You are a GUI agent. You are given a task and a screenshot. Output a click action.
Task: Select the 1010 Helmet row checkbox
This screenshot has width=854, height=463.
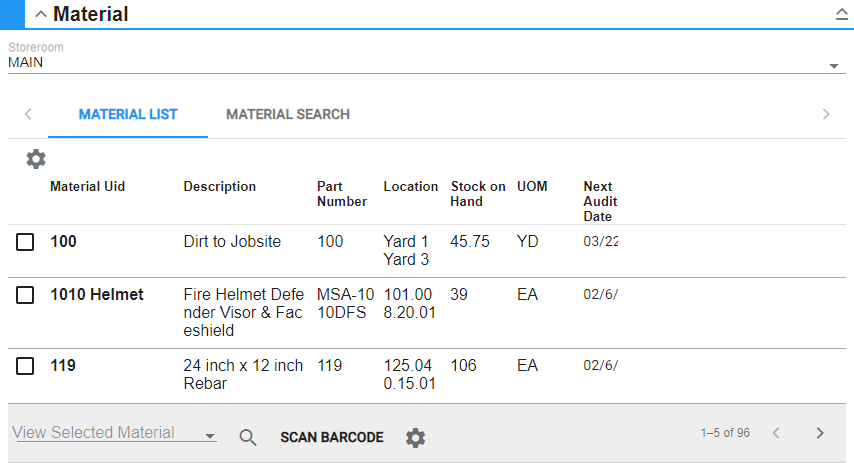pyautogui.click(x=26, y=295)
